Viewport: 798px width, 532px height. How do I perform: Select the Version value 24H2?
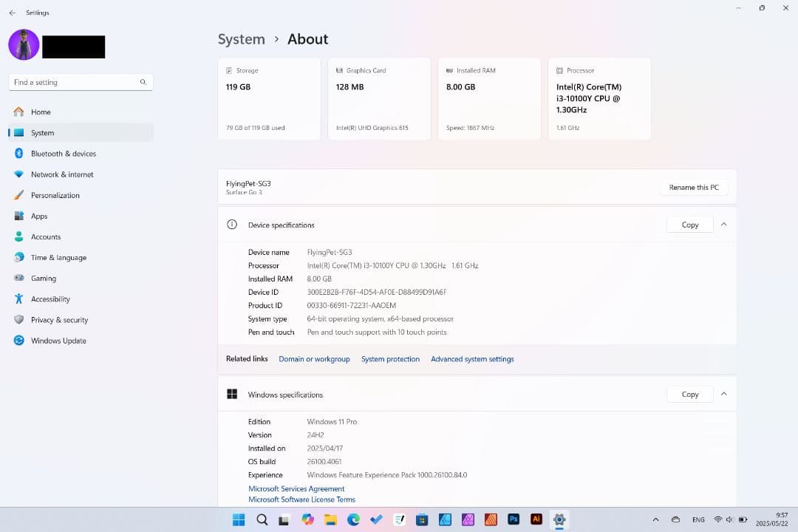click(x=316, y=434)
